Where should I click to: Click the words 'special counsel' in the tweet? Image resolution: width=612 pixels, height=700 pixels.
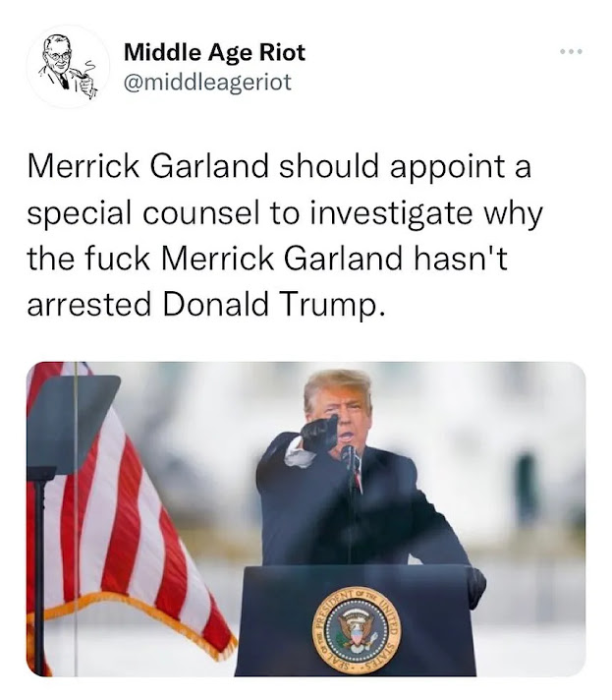(x=142, y=213)
